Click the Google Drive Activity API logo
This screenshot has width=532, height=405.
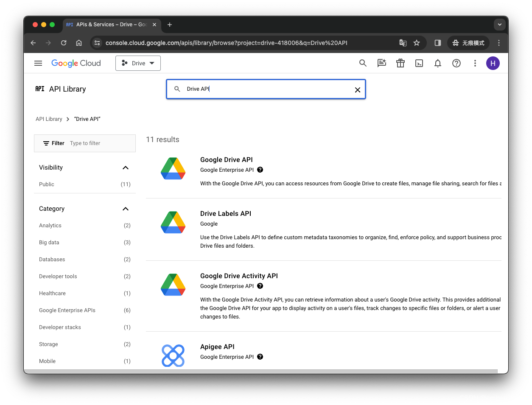(173, 285)
